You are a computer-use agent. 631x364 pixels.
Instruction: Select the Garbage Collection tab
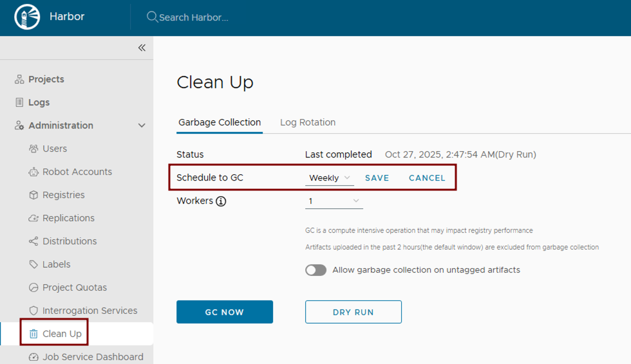pos(220,122)
